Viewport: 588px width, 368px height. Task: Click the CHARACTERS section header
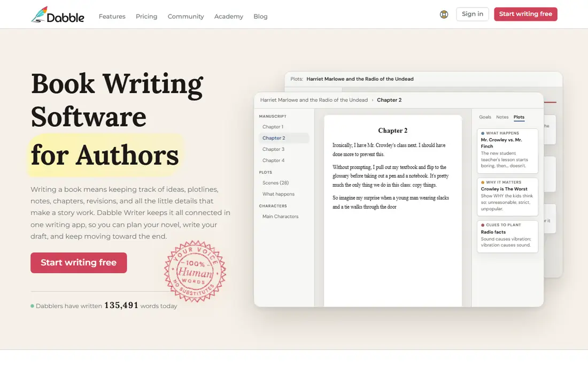pyautogui.click(x=273, y=206)
